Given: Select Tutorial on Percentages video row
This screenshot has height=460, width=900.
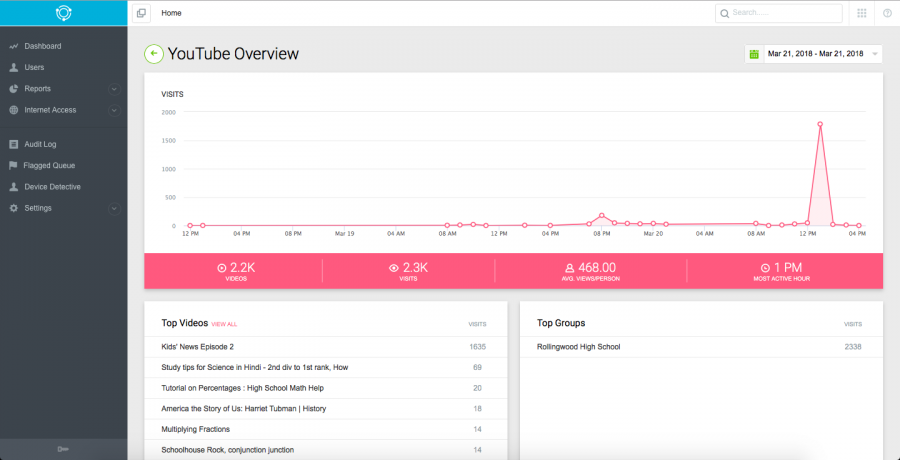Looking at the screenshot, I should pyautogui.click(x=325, y=388).
